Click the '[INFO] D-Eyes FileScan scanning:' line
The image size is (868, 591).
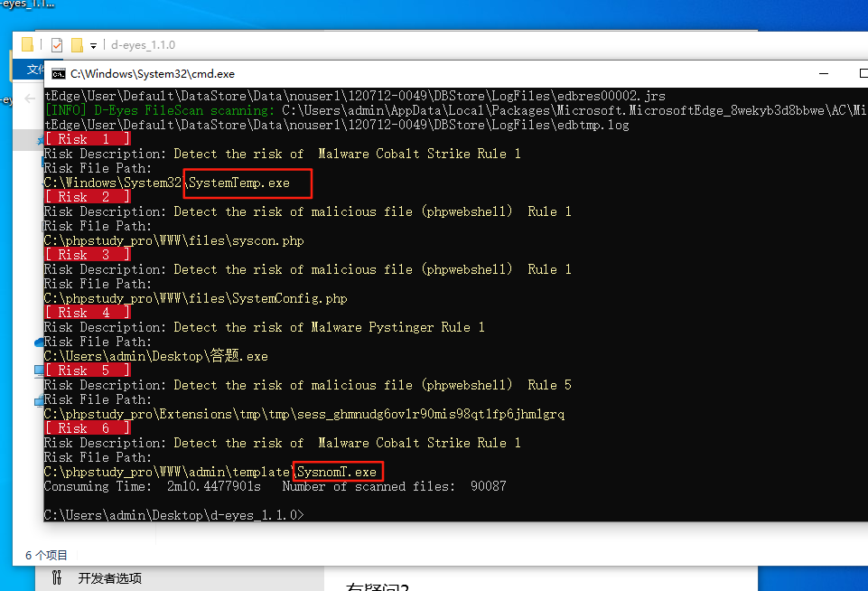[x=455, y=110]
